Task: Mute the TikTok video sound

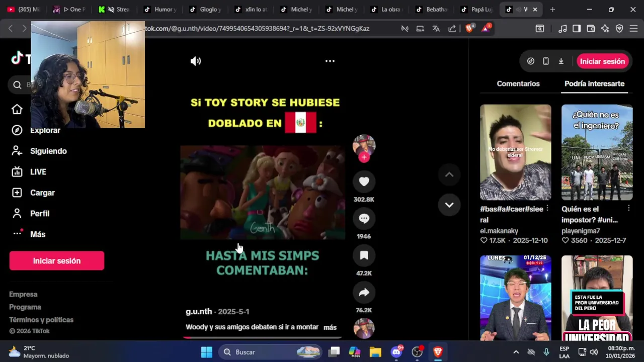Action: (196, 61)
